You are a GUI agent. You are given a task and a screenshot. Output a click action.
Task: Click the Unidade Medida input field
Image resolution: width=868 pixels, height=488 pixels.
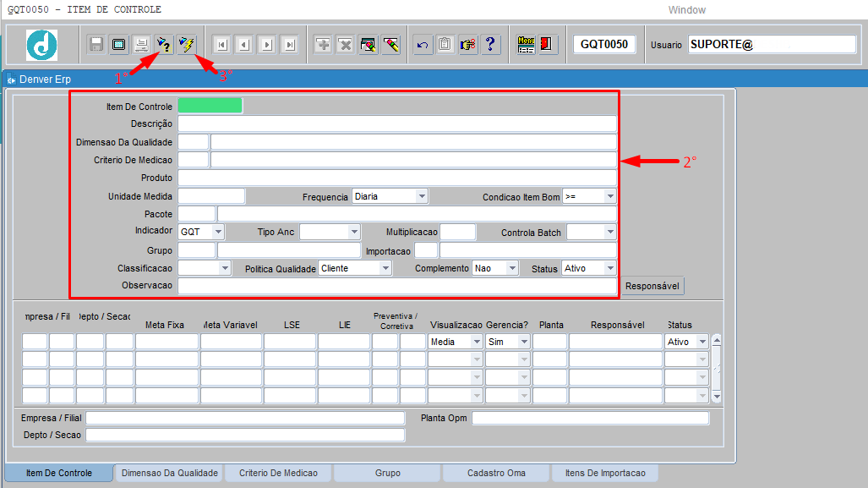point(211,196)
